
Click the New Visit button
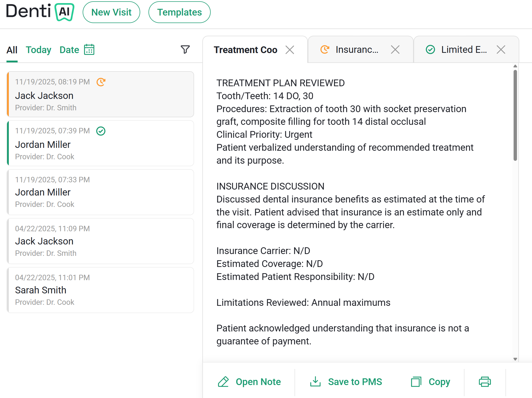point(111,12)
